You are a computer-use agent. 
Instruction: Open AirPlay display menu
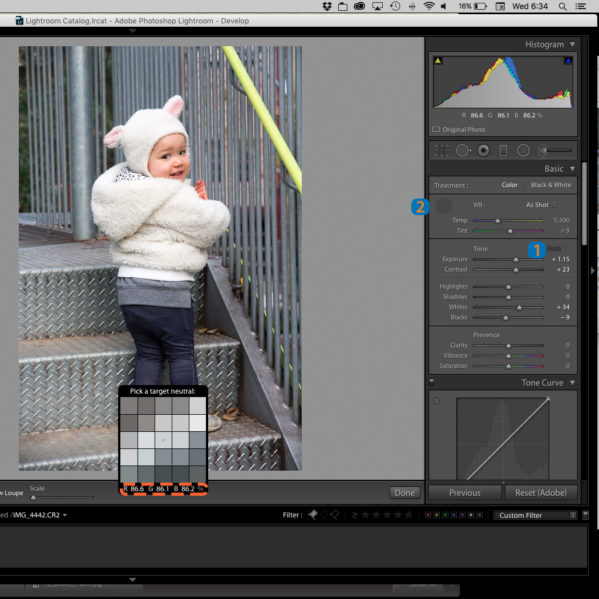point(377,6)
